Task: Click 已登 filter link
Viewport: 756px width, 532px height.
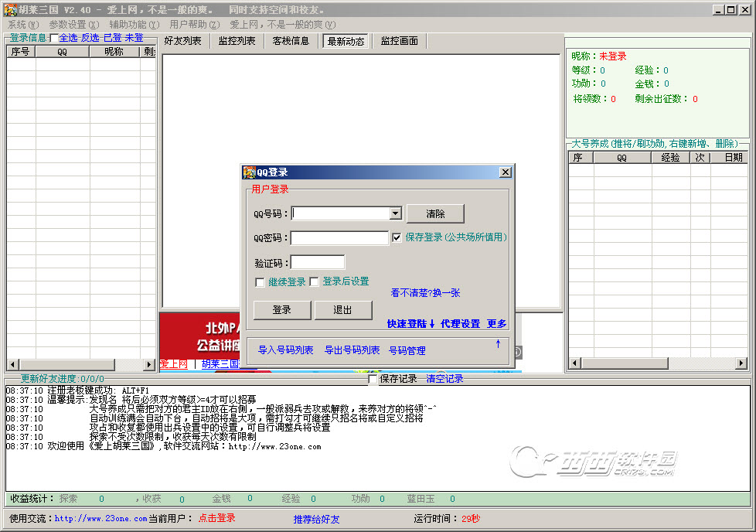Action: [112, 38]
